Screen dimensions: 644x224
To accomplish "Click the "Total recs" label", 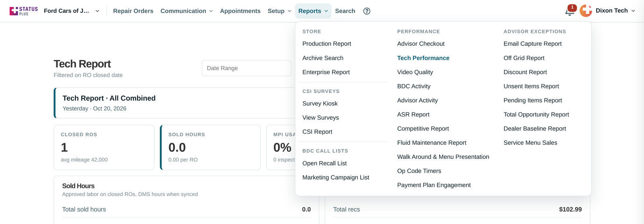I will pos(347,209).
